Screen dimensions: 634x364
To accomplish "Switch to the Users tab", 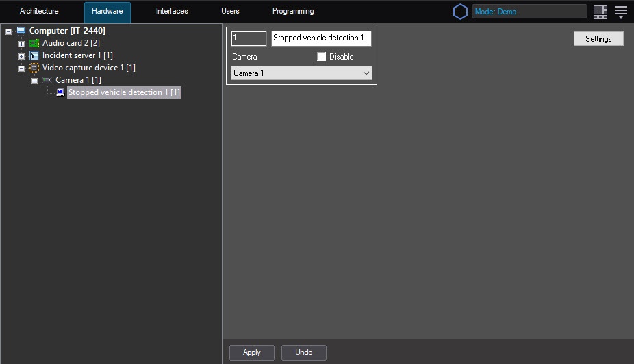I will (230, 12).
